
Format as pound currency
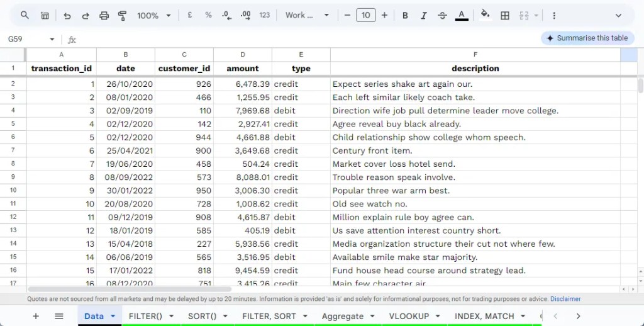coord(189,15)
